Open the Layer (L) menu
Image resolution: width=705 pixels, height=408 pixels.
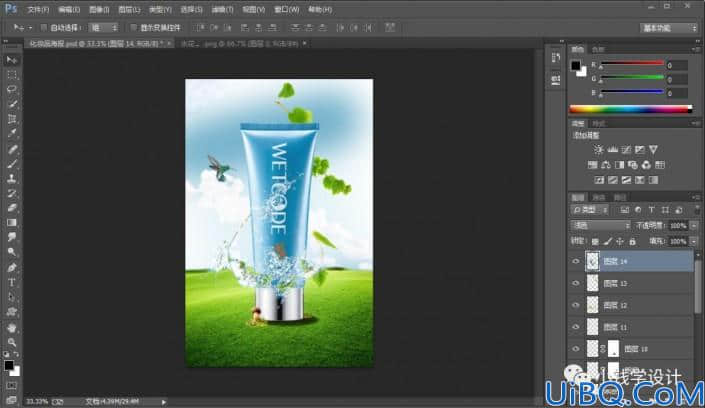[129, 9]
